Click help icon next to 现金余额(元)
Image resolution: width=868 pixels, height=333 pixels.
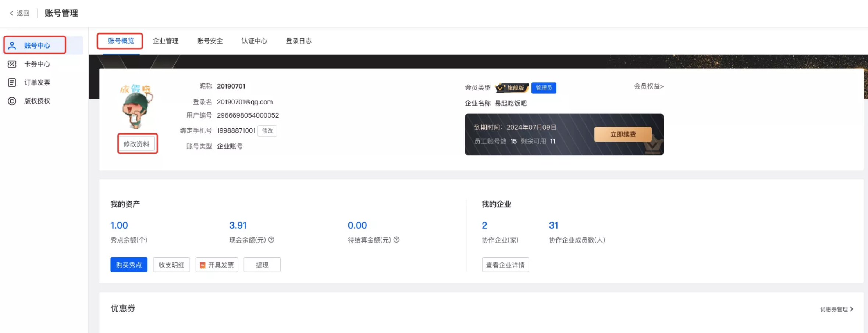pyautogui.click(x=271, y=240)
